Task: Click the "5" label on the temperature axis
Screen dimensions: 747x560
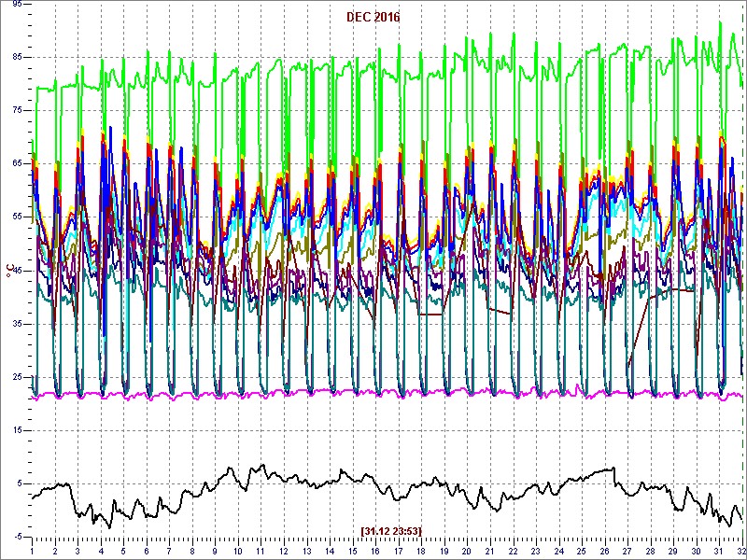Action: [19, 483]
